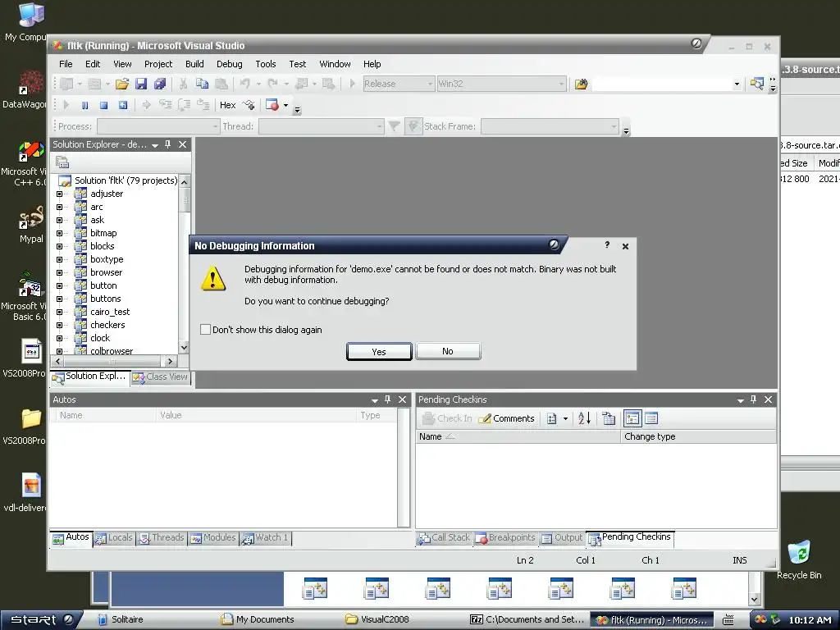
Task: Click Yes to continue debugging
Action: tap(379, 351)
